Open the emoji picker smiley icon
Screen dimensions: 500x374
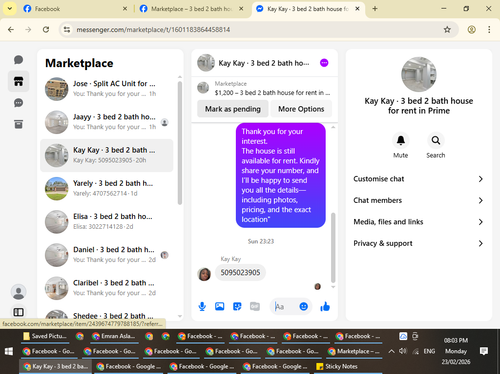303,306
